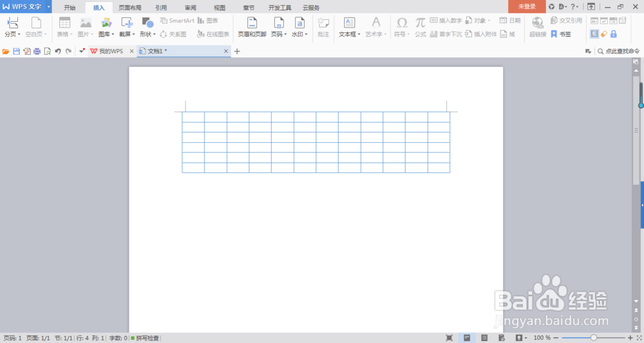644x343 pixels.
Task: Open the 对象 object menu
Action: click(x=478, y=21)
